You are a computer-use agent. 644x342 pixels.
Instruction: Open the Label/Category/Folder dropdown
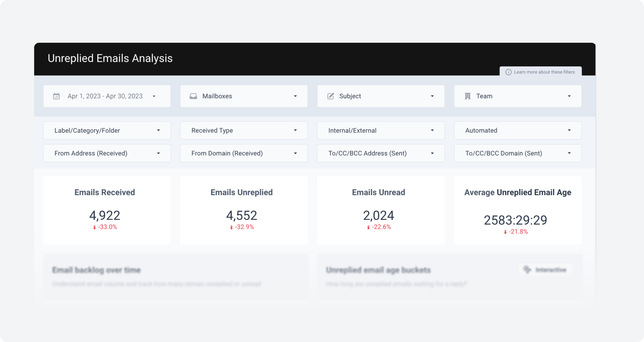pos(158,130)
